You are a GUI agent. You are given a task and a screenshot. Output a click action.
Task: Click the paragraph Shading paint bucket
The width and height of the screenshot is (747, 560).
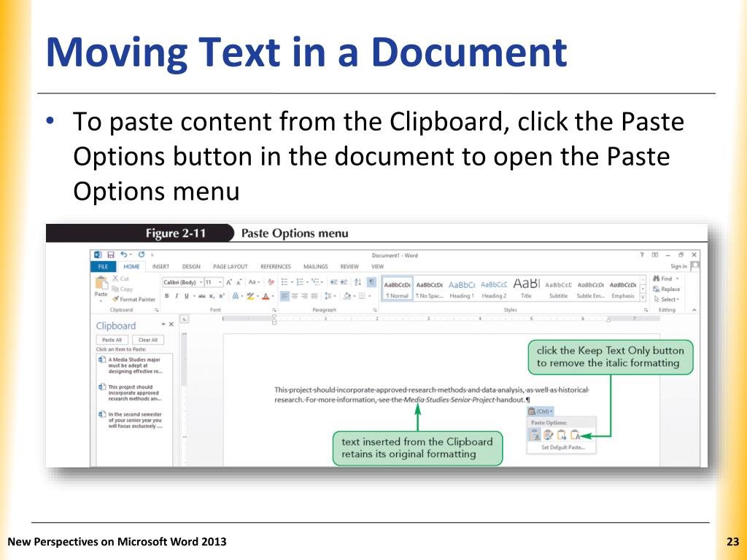coord(347,296)
